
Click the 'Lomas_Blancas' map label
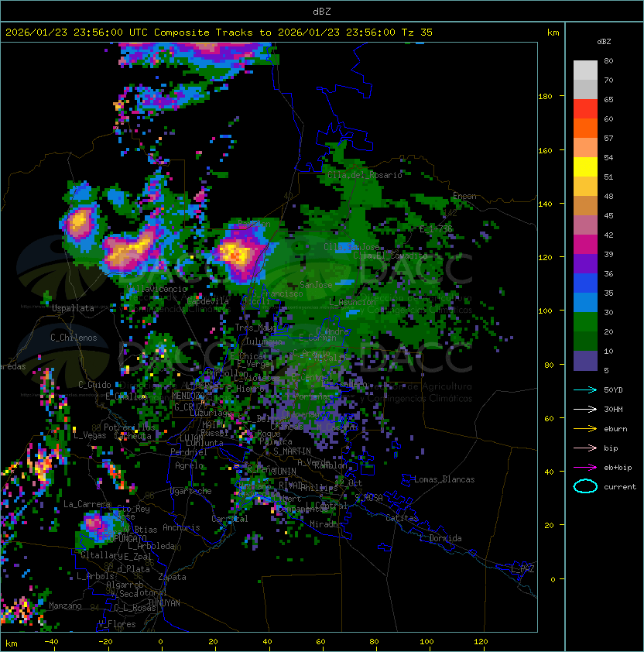(x=444, y=479)
